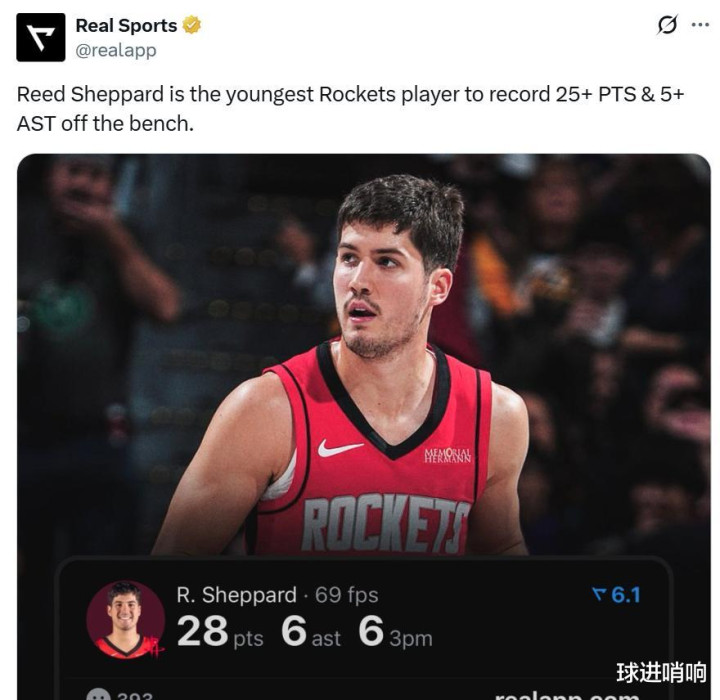Click the 69 fps score label
This screenshot has width=720, height=700.
(347, 595)
